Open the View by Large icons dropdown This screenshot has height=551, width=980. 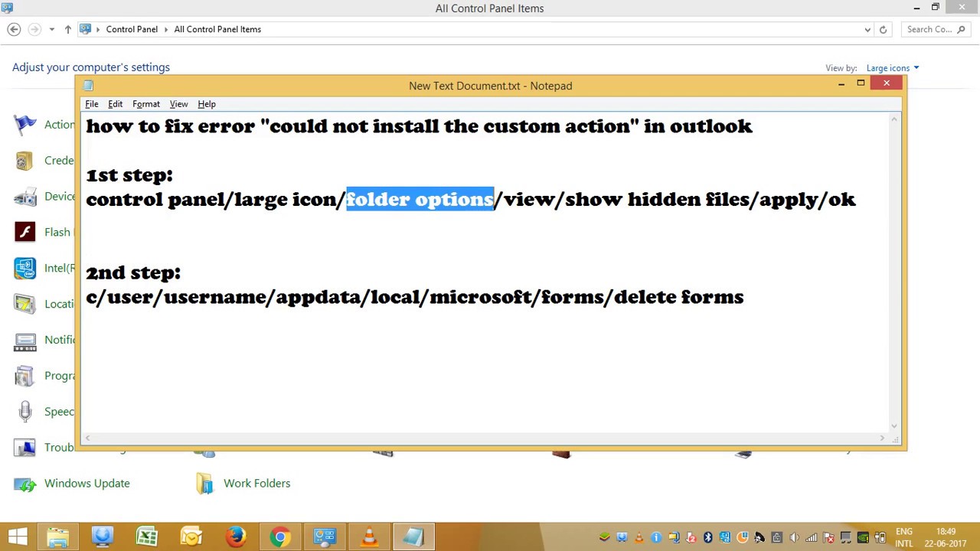click(893, 68)
